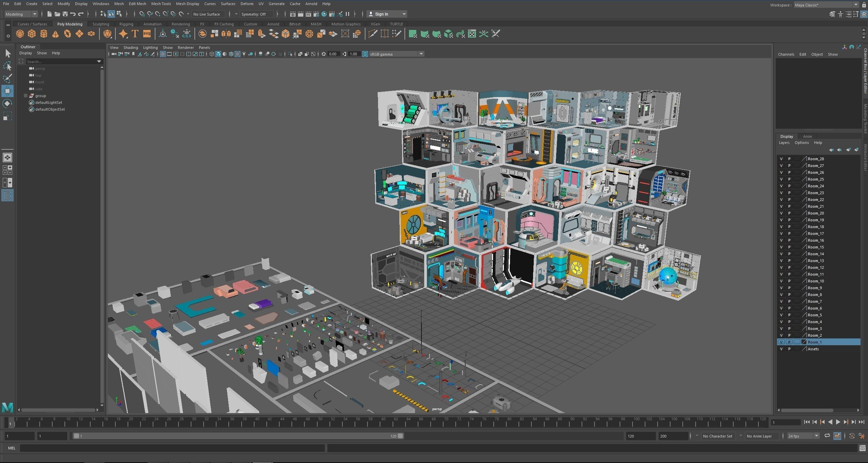Image resolution: width=868 pixels, height=463 pixels.
Task: Open the Outliner search filter dropdown
Action: click(x=99, y=61)
